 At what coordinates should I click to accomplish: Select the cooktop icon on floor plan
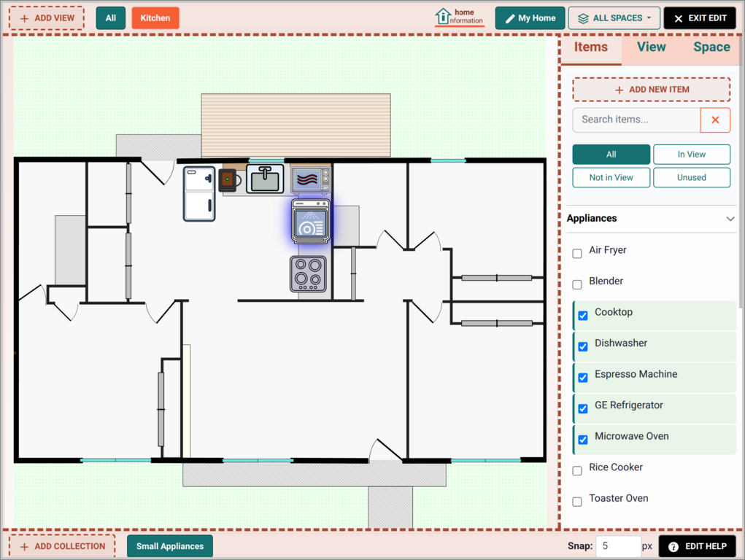[x=308, y=273]
